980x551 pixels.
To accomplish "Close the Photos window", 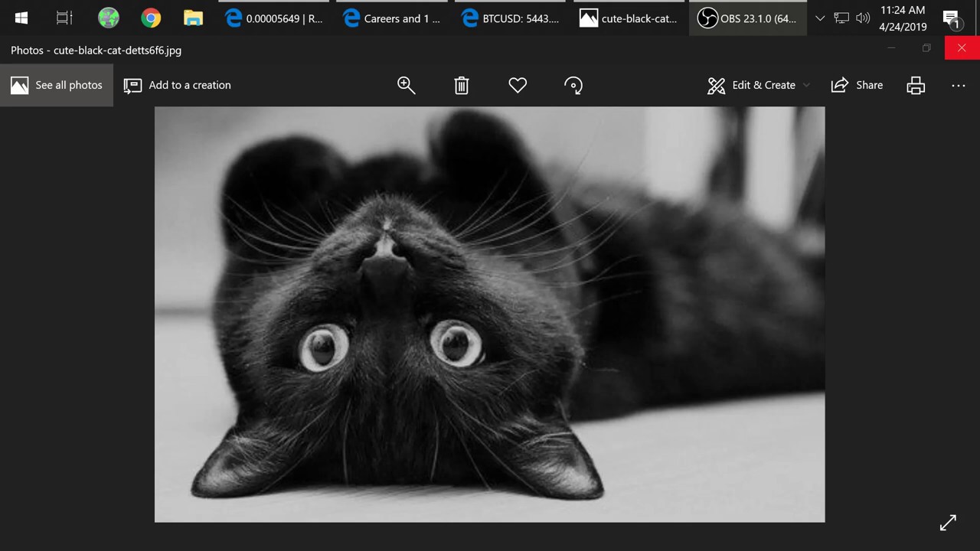I will (x=962, y=48).
